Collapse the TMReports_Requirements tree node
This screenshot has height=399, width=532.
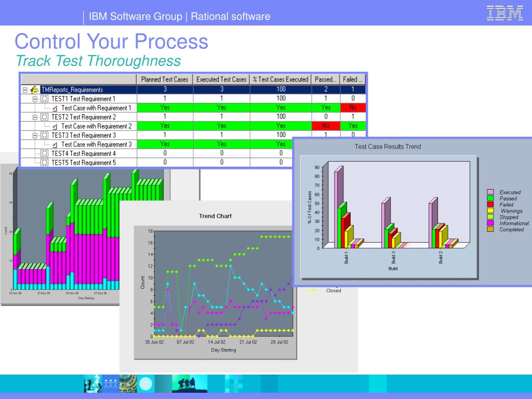(25, 90)
